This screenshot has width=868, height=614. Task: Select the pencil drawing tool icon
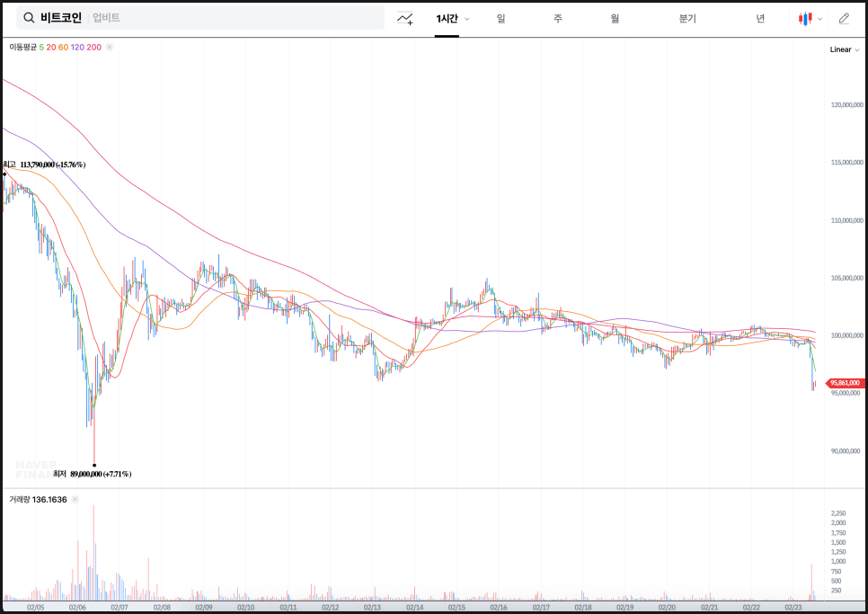844,18
